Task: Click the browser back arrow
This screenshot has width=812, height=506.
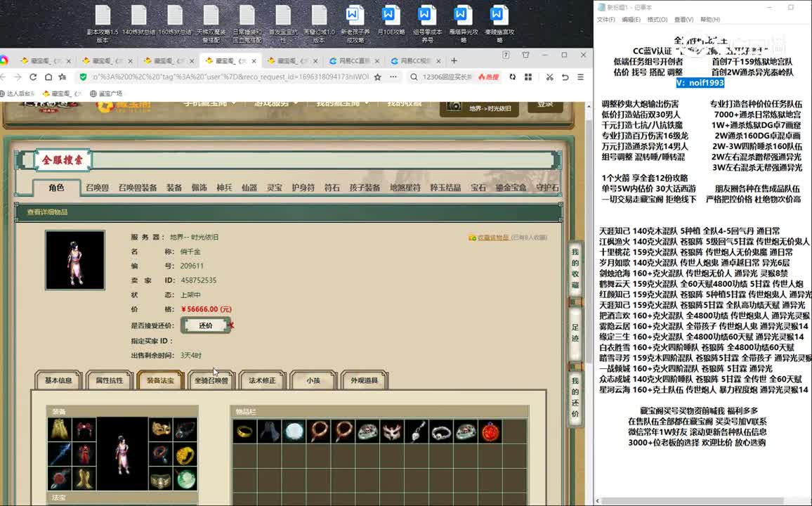Action: click(3, 77)
